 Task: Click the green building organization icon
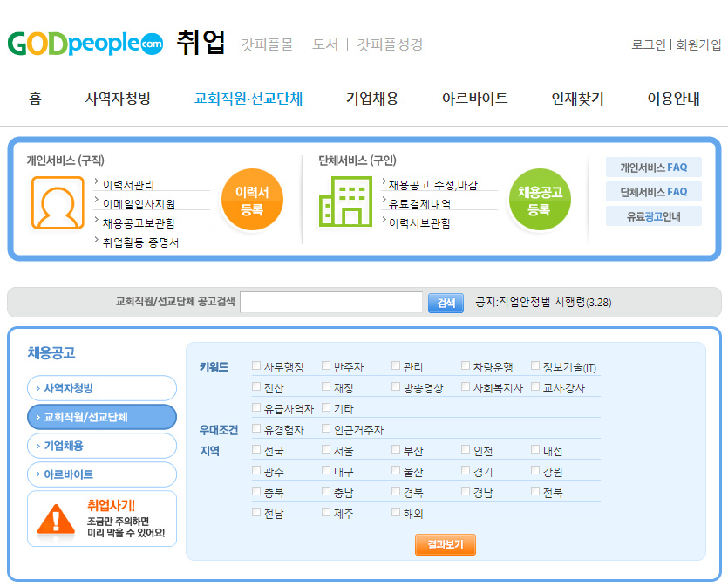click(345, 201)
